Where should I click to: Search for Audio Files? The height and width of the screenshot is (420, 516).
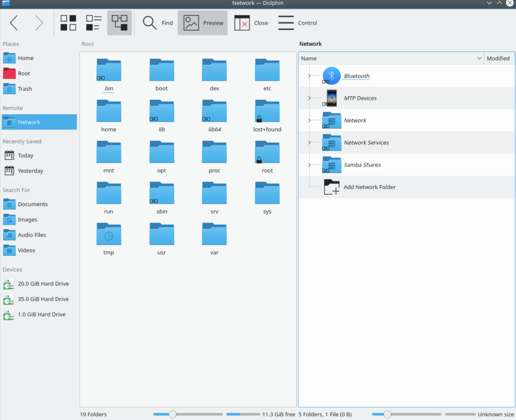[x=39, y=235]
